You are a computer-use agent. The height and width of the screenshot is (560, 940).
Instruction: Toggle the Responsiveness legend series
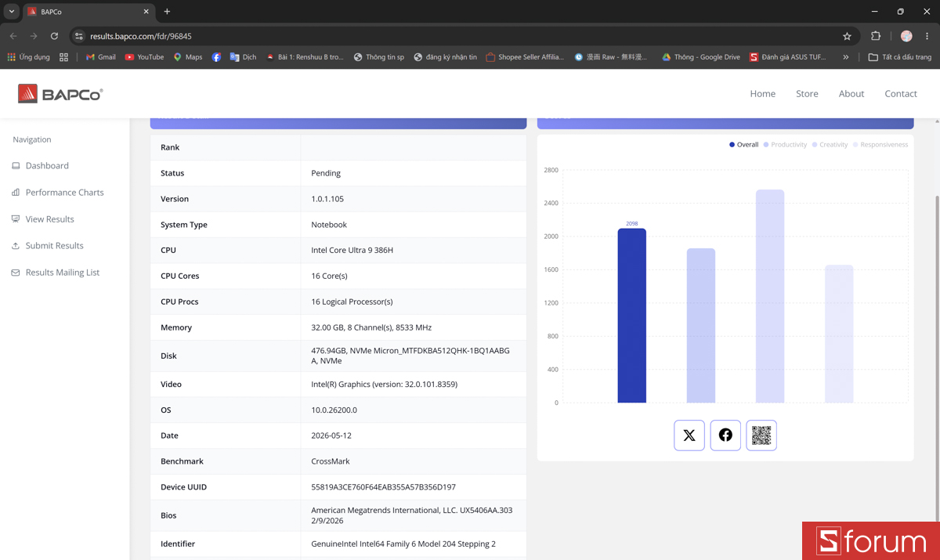pos(880,145)
